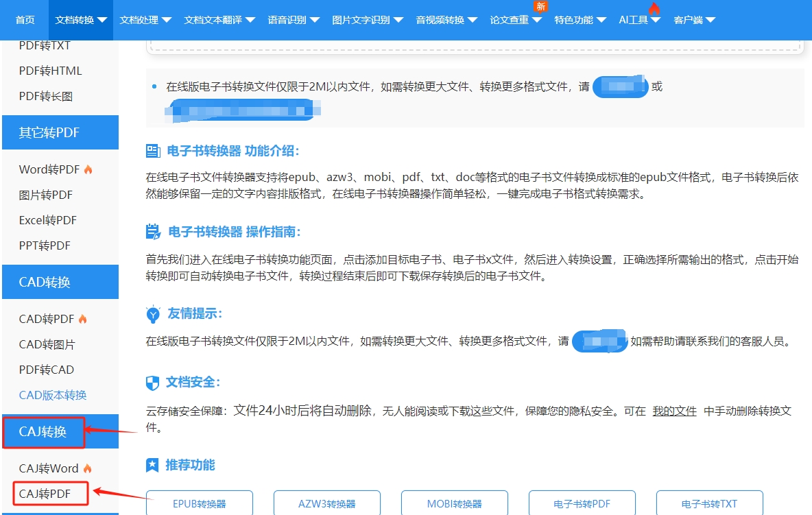The image size is (812, 515).
Task: Open the CAD转换 section header
Action: [60, 282]
